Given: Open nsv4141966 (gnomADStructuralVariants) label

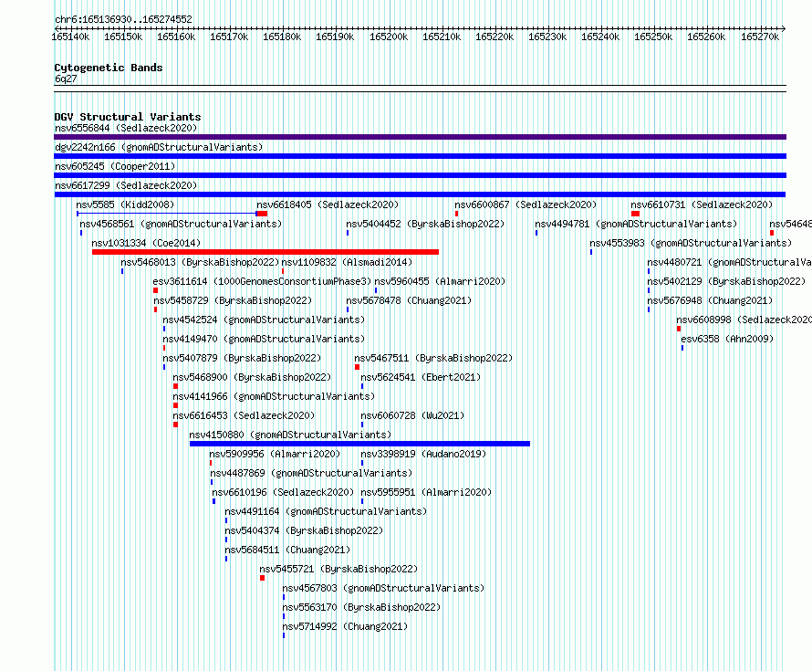Looking at the screenshot, I should point(274,396).
